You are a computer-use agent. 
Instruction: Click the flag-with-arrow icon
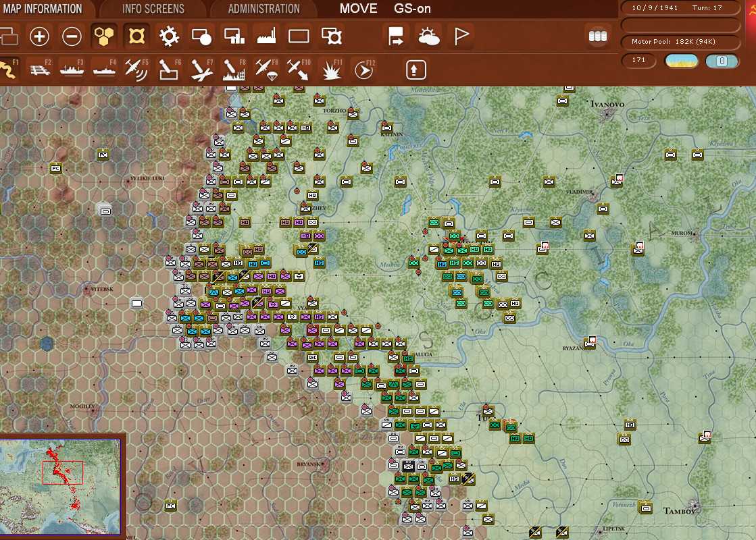[396, 36]
